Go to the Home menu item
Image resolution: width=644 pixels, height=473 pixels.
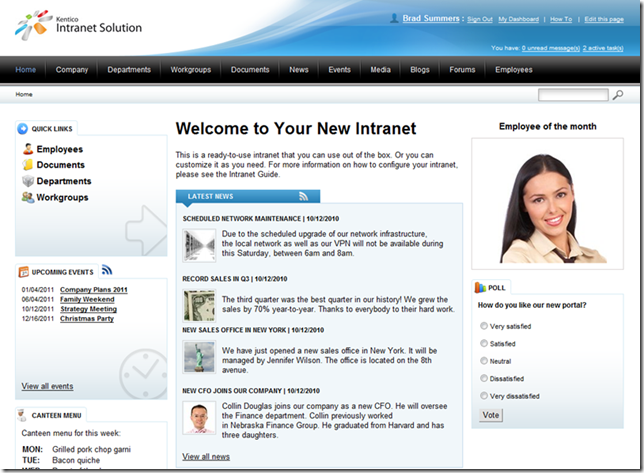tap(25, 69)
